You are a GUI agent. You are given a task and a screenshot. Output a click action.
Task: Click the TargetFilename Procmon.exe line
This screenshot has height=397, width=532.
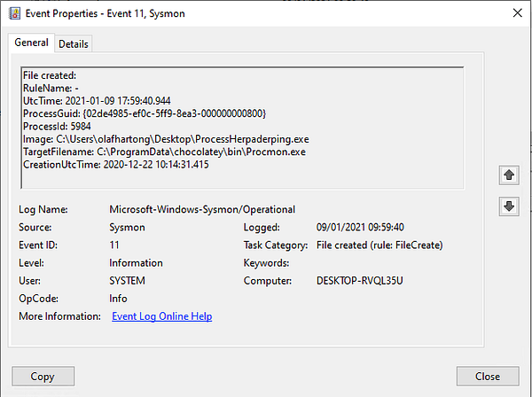[x=164, y=152]
